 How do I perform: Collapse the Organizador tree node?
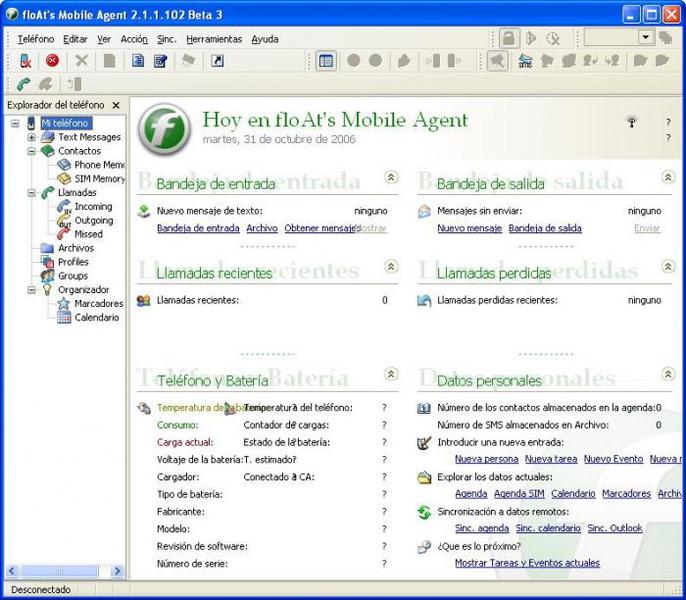tap(32, 290)
